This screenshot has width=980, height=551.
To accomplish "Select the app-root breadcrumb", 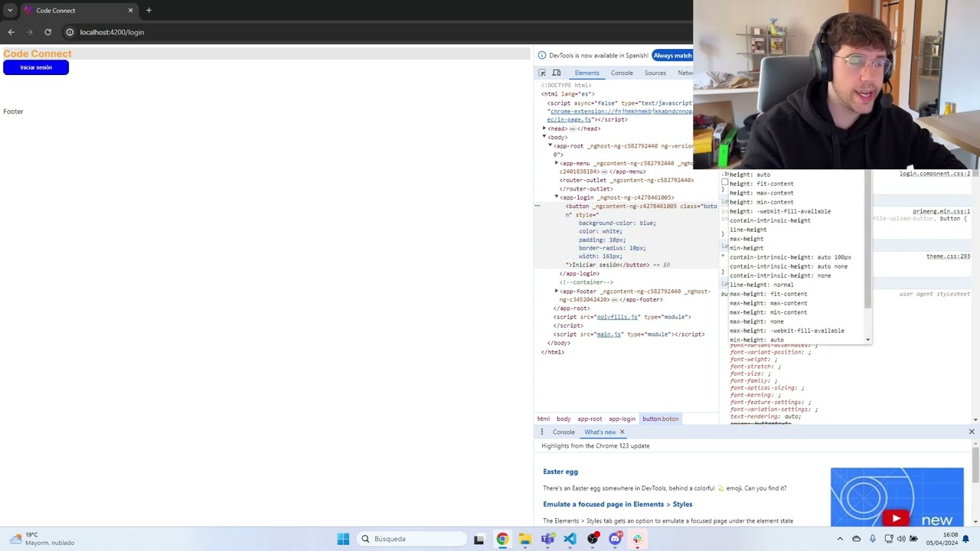I will [x=590, y=419].
